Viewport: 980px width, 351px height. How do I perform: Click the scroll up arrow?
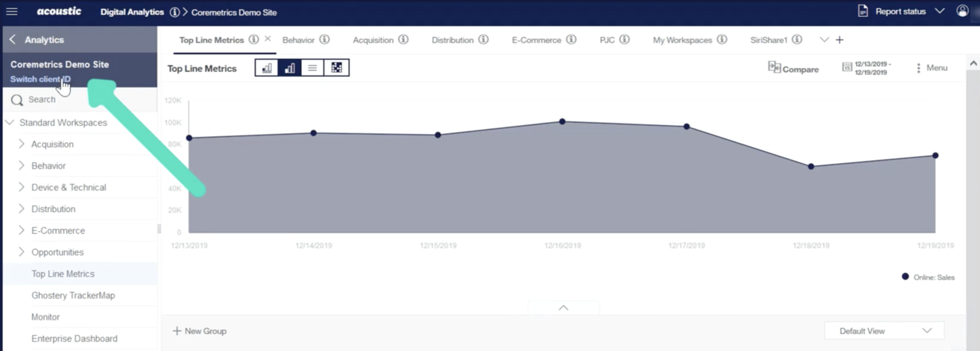pos(973,63)
